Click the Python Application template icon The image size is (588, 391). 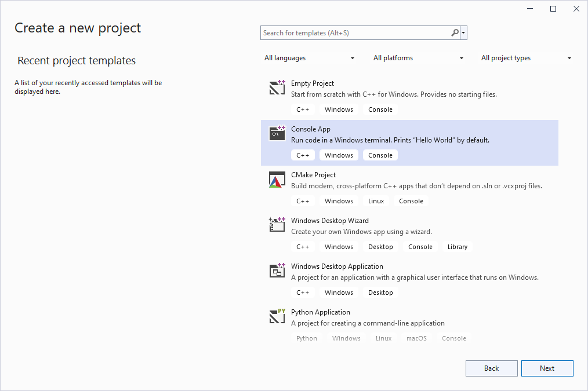click(277, 316)
